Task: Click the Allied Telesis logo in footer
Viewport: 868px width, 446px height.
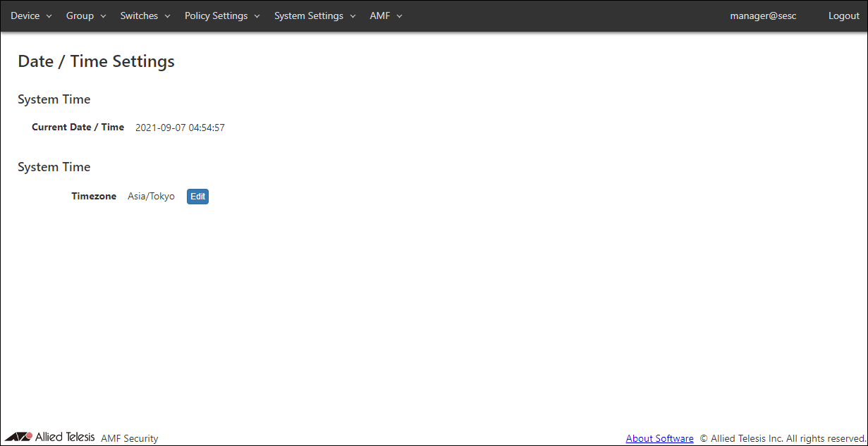Action: (49, 437)
